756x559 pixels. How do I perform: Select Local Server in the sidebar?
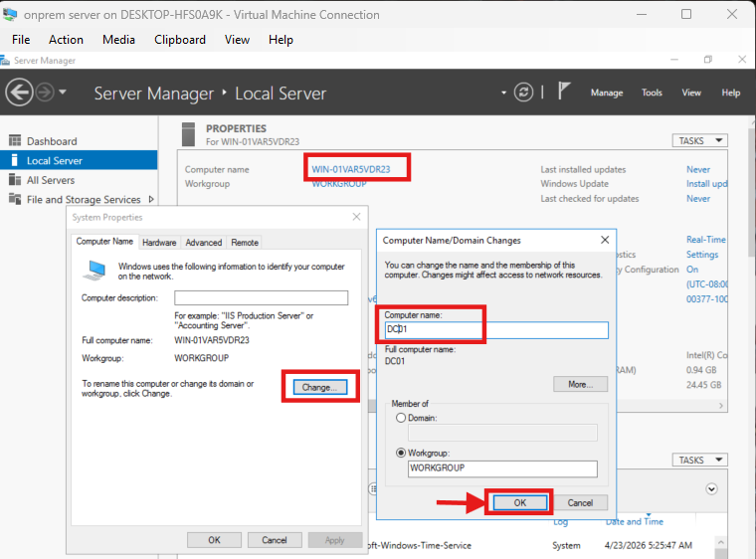click(54, 160)
